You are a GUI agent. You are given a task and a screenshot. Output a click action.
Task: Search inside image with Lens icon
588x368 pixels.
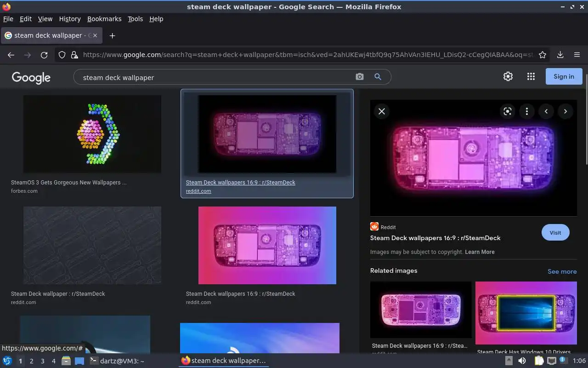[507, 111]
